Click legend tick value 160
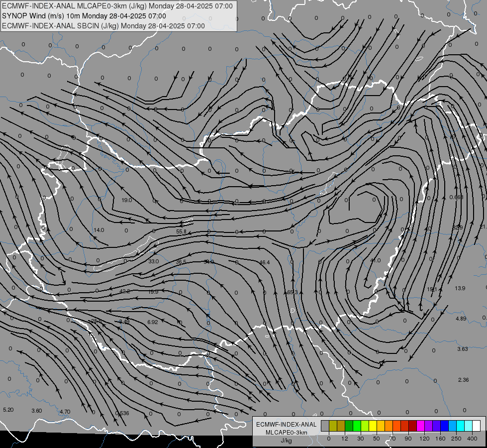Screen dimensions: 487x448 (440, 439)
